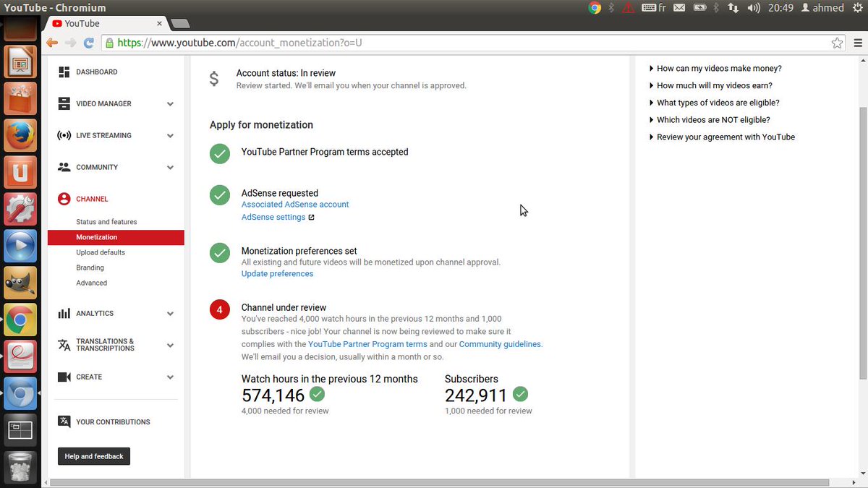Click the Live Streaming broadcast icon
This screenshot has height=488, width=868.
[x=64, y=136]
